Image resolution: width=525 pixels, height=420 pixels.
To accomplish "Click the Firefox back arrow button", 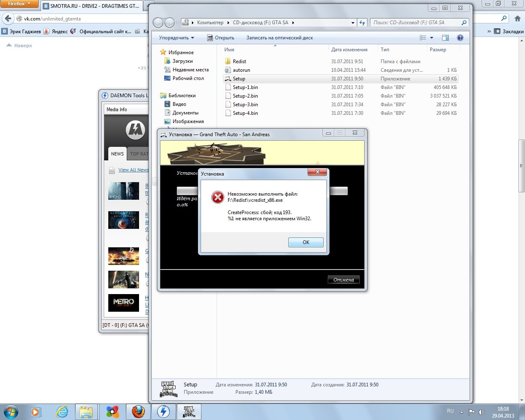I will click(8, 18).
